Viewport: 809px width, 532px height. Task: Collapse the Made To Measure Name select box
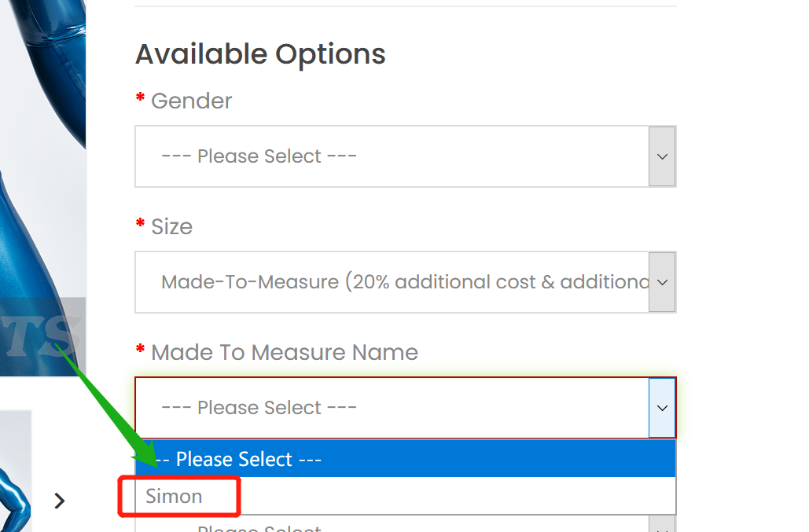pos(406,408)
